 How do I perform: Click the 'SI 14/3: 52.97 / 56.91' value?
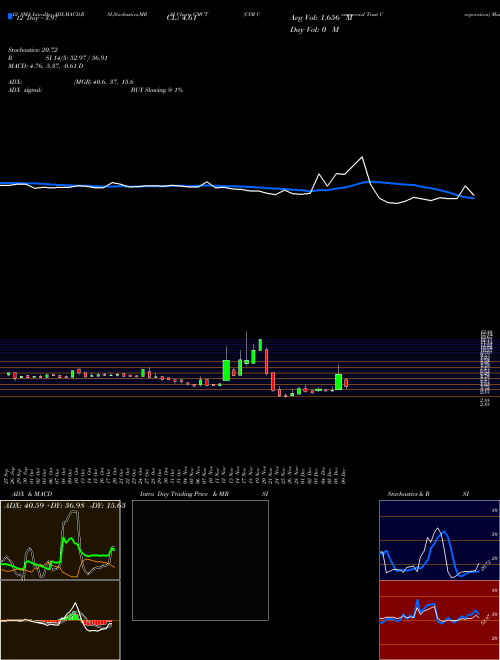tap(77, 58)
